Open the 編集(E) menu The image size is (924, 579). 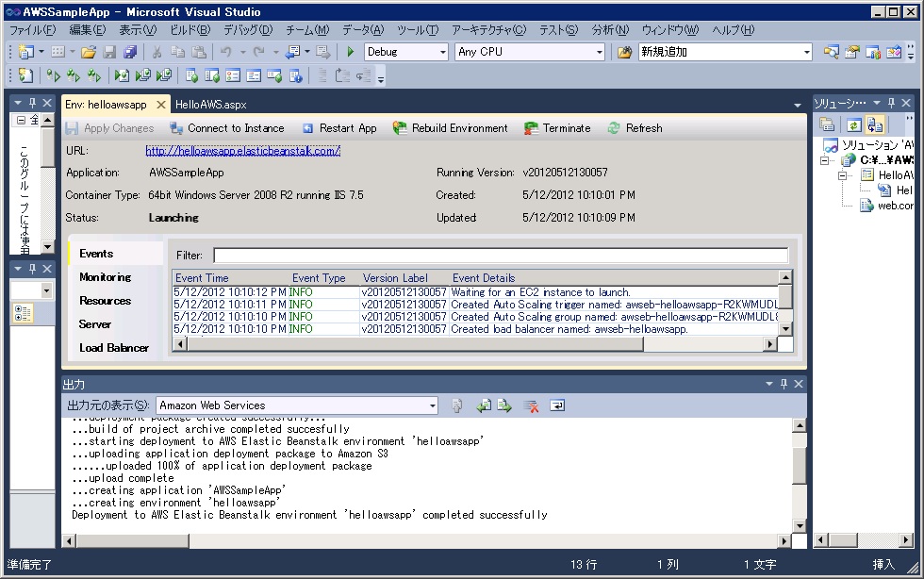[x=87, y=30]
